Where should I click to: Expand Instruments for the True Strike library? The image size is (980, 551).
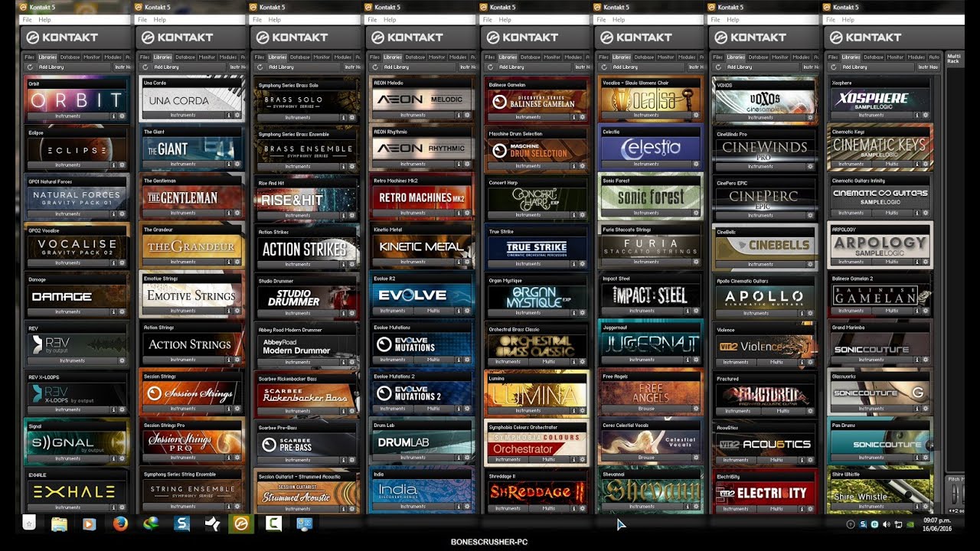[528, 264]
